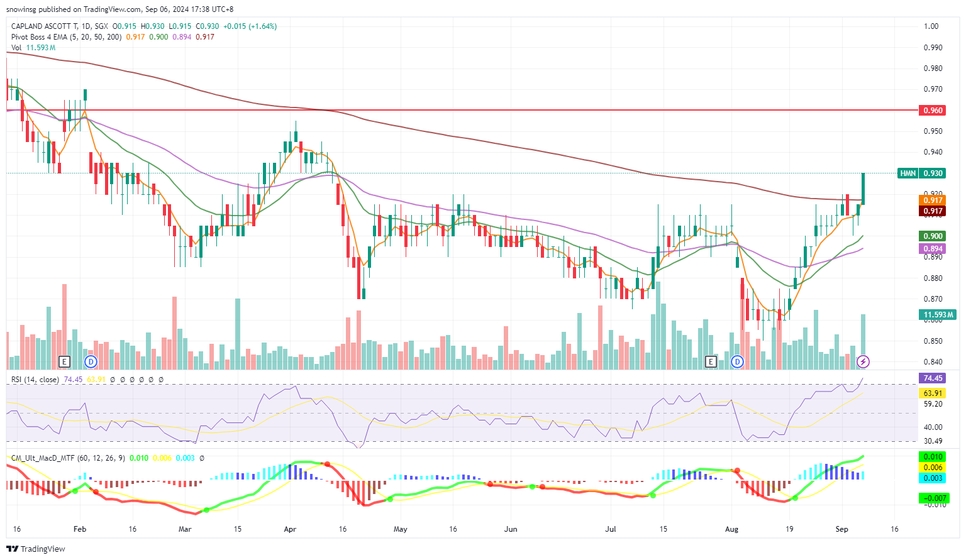
Task: Click the 0.980 price scale value
Action: tap(933, 69)
